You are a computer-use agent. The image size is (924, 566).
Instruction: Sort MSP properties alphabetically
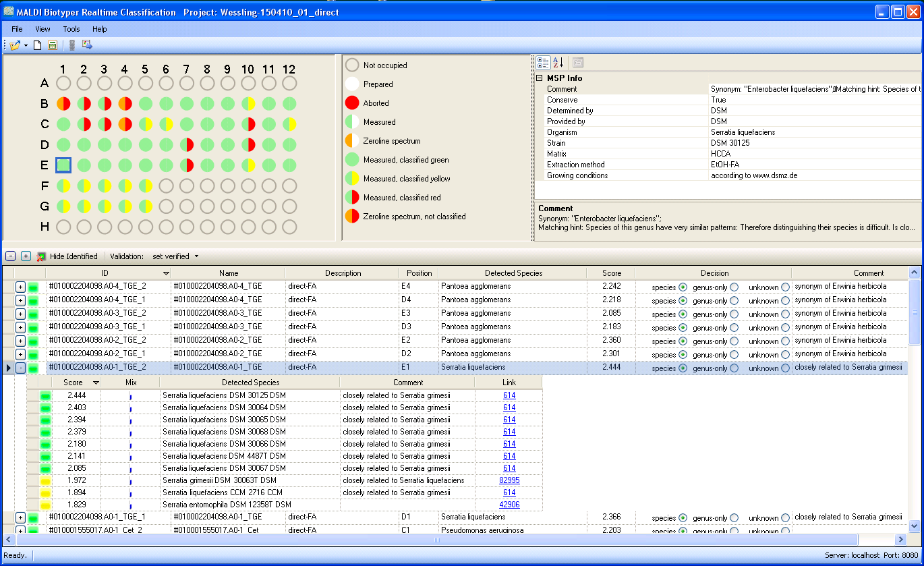click(558, 63)
